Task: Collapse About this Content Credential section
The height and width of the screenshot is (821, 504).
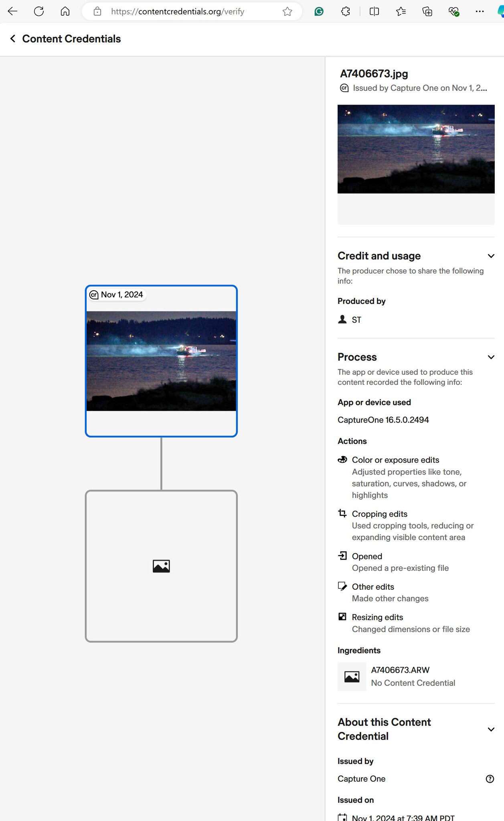Action: [491, 729]
